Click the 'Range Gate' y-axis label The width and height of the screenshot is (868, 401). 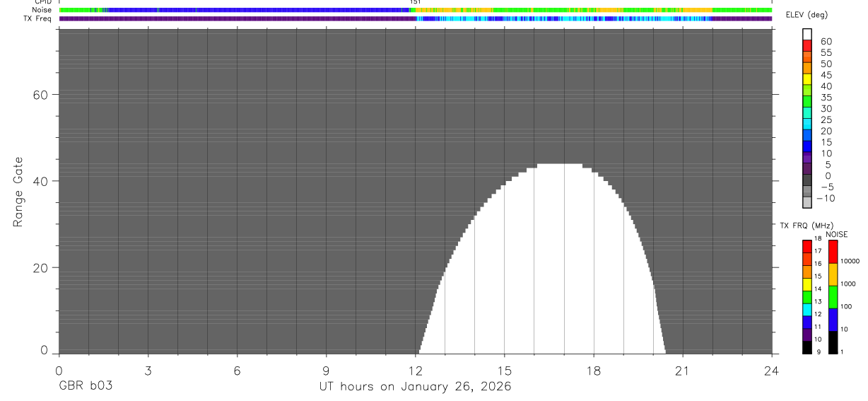point(18,192)
